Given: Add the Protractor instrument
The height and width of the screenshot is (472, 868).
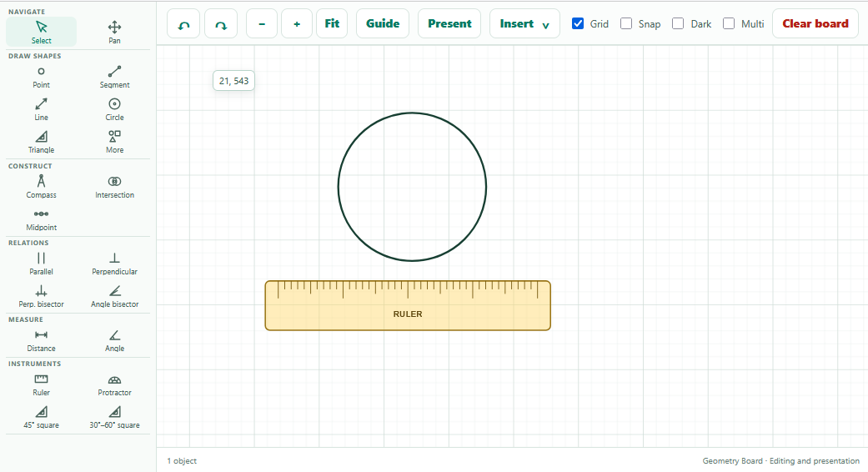Looking at the screenshot, I should (114, 385).
